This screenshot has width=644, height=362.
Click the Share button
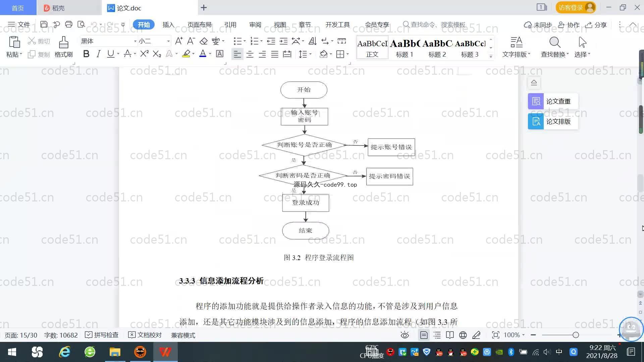[x=596, y=25]
